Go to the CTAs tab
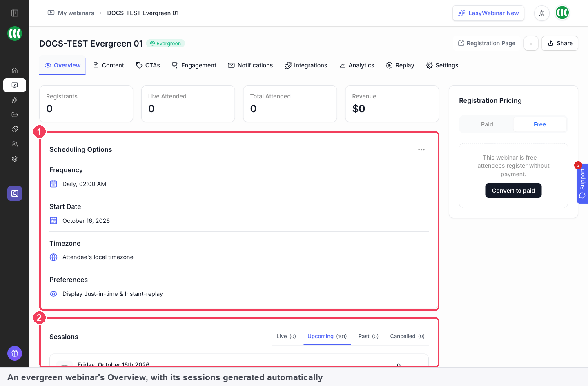Screen dimensions: 588x386 (x=148, y=65)
